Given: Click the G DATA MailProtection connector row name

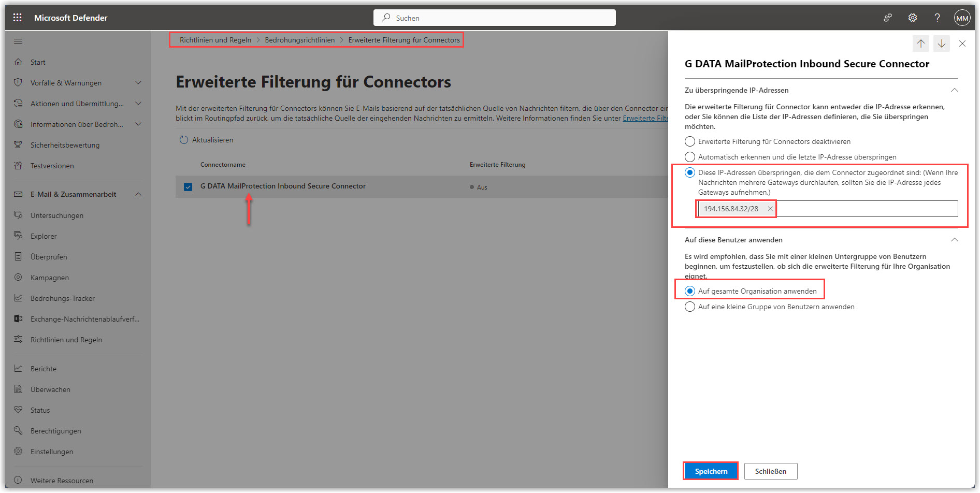Looking at the screenshot, I should tap(283, 186).
